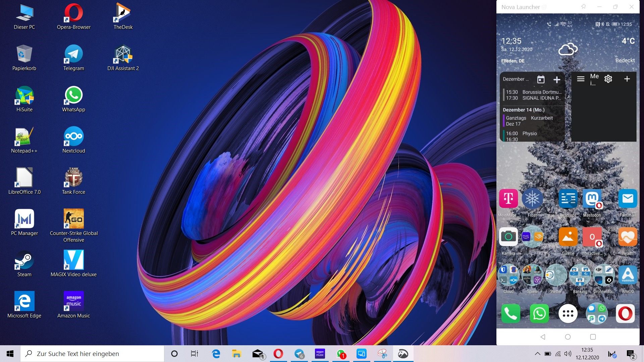The width and height of the screenshot is (644, 362).
Task: Select the Tank Force desktop shortcut
Action: [73, 182]
